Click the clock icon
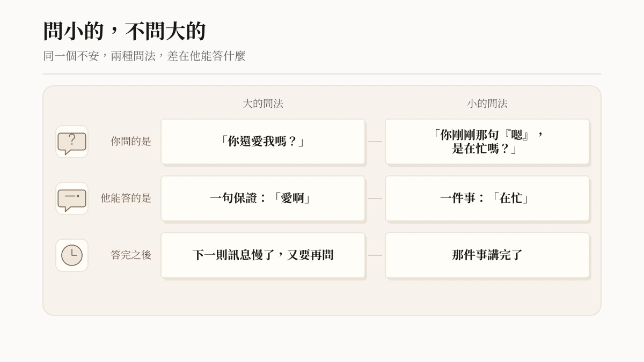644x362 pixels. (72, 255)
